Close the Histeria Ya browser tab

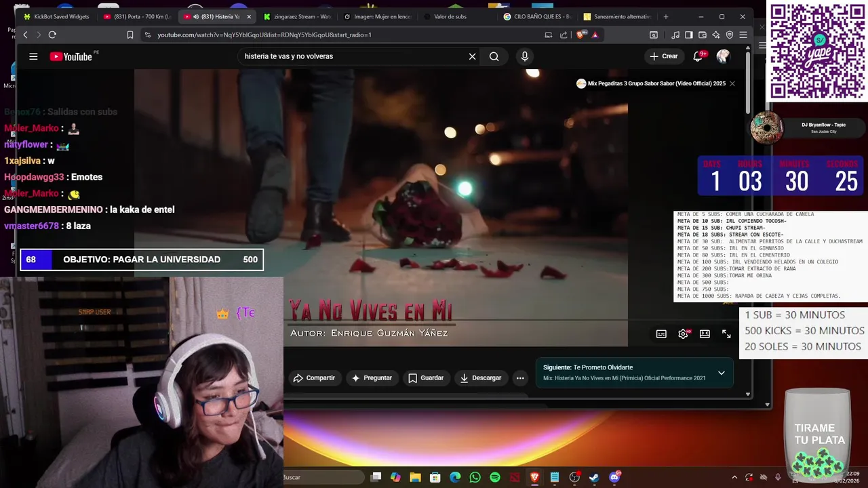pos(249,16)
